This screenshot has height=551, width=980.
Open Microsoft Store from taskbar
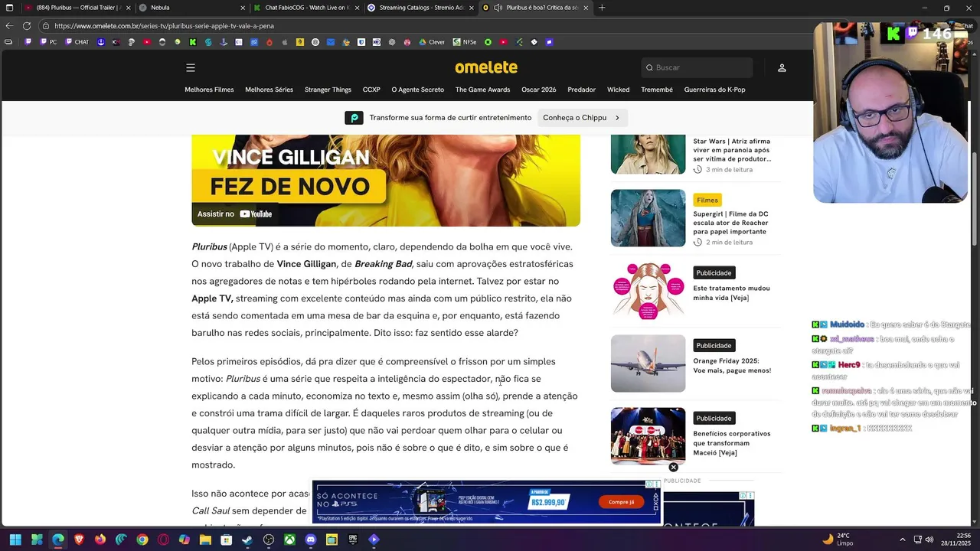click(227, 540)
